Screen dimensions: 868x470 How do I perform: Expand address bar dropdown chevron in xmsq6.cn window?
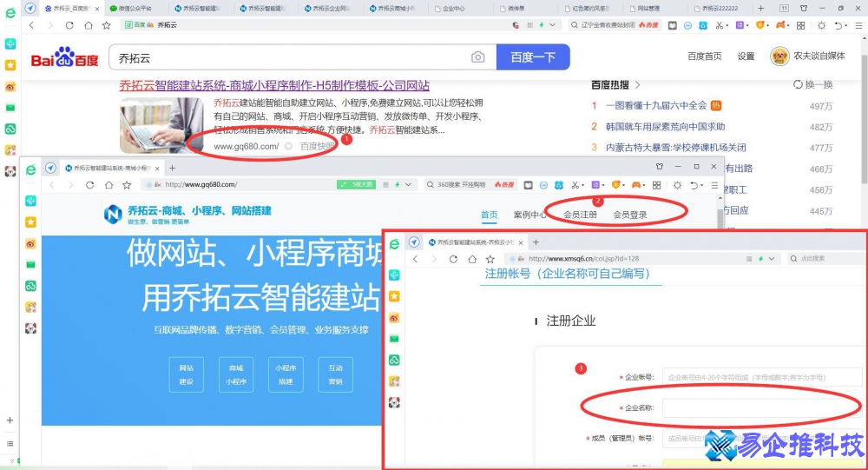point(772,259)
